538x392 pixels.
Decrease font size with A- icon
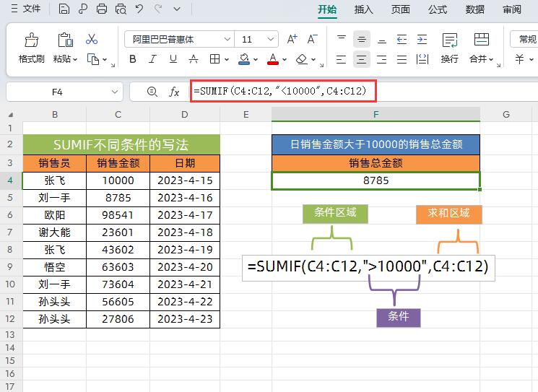(312, 39)
